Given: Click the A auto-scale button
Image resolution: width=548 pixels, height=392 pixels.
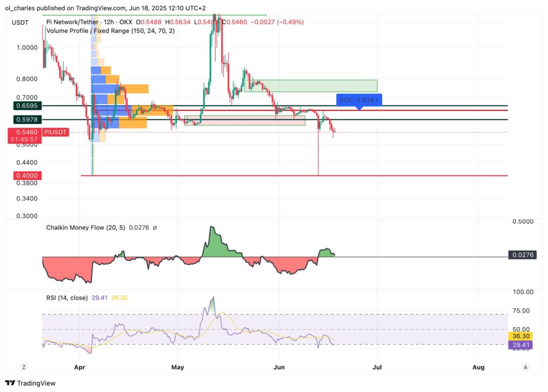Looking at the screenshot, I should (x=526, y=367).
